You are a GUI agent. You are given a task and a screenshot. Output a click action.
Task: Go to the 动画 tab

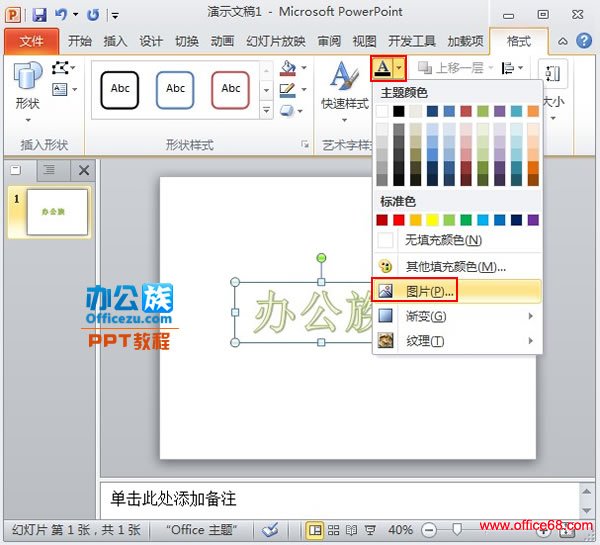[x=222, y=41]
